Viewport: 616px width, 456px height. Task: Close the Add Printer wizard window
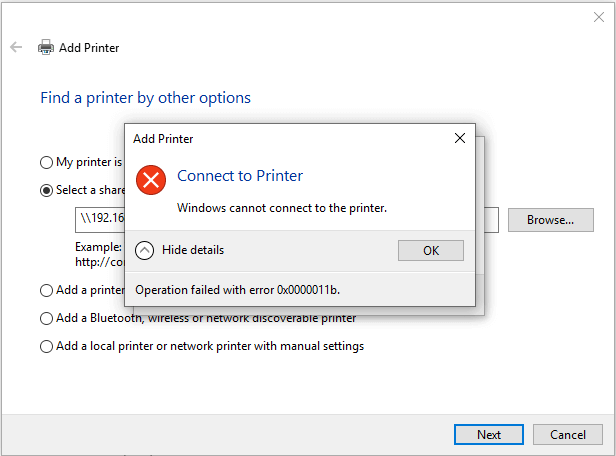point(598,17)
